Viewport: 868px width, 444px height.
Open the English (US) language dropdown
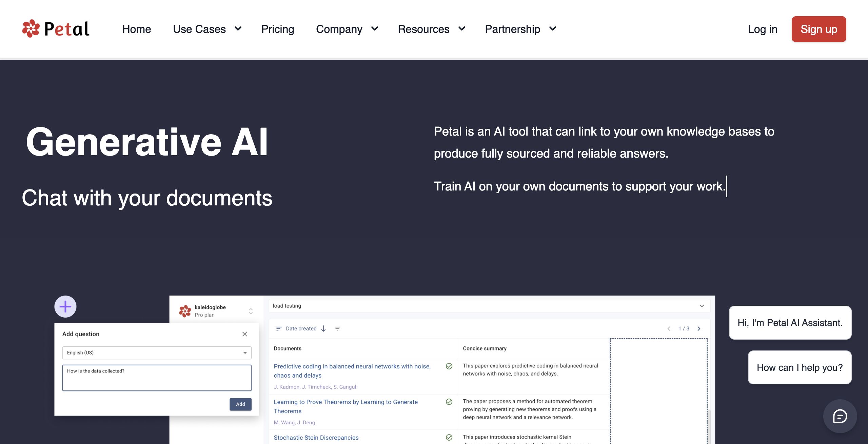157,353
